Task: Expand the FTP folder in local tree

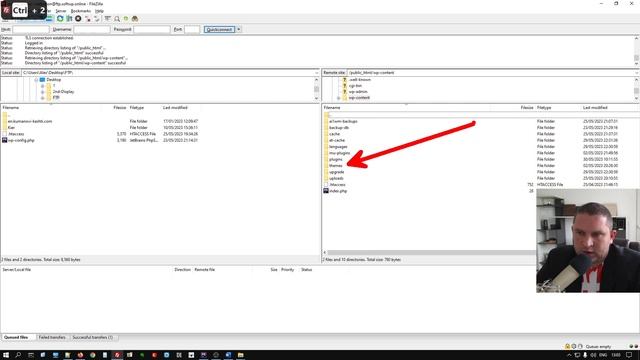Action: [42, 98]
